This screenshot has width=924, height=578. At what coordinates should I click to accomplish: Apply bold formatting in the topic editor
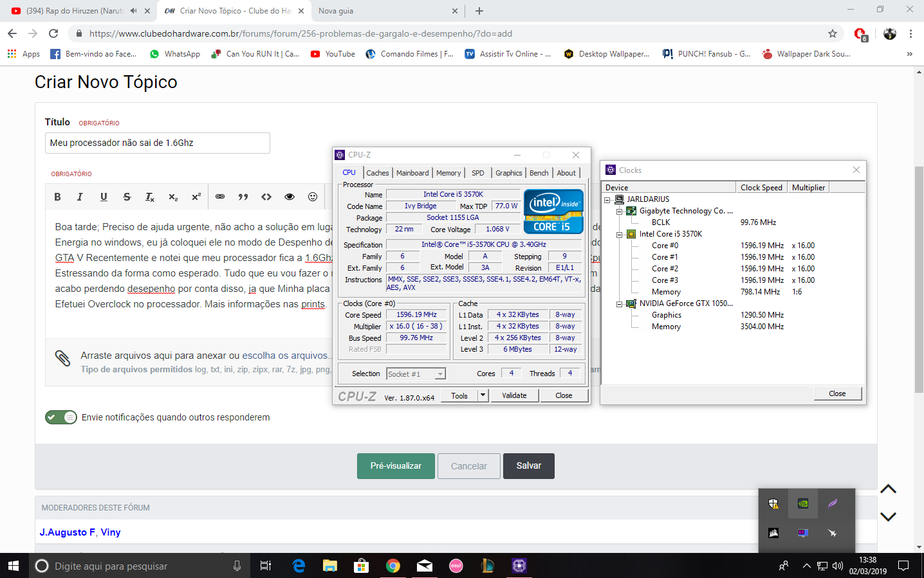[x=57, y=197]
